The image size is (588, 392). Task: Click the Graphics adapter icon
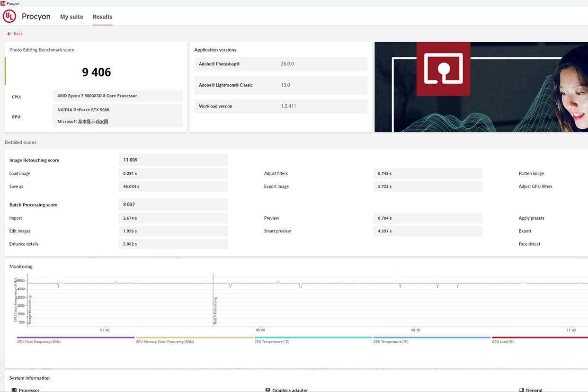click(x=268, y=390)
